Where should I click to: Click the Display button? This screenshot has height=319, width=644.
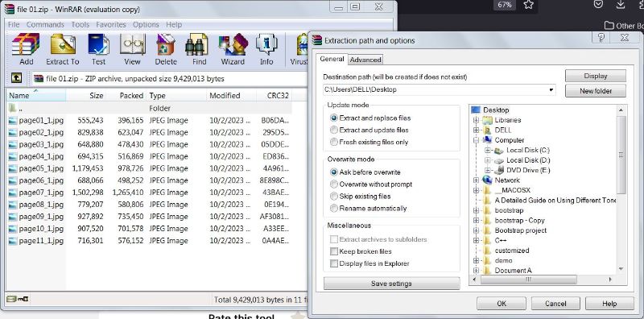point(596,76)
